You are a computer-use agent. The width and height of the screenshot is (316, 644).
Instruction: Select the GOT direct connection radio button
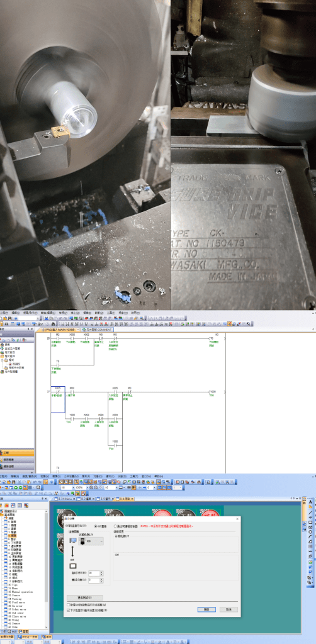coord(96,526)
